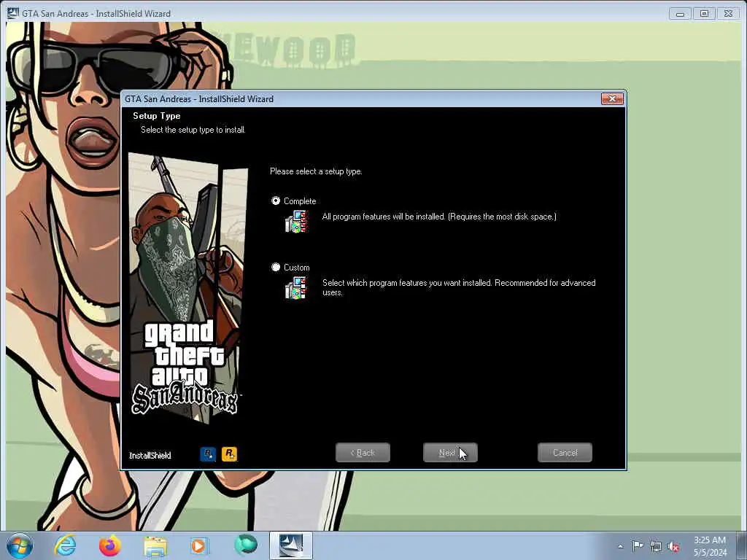This screenshot has height=560, width=747.
Task: Select the Complete setup type radio button
Action: (x=276, y=201)
